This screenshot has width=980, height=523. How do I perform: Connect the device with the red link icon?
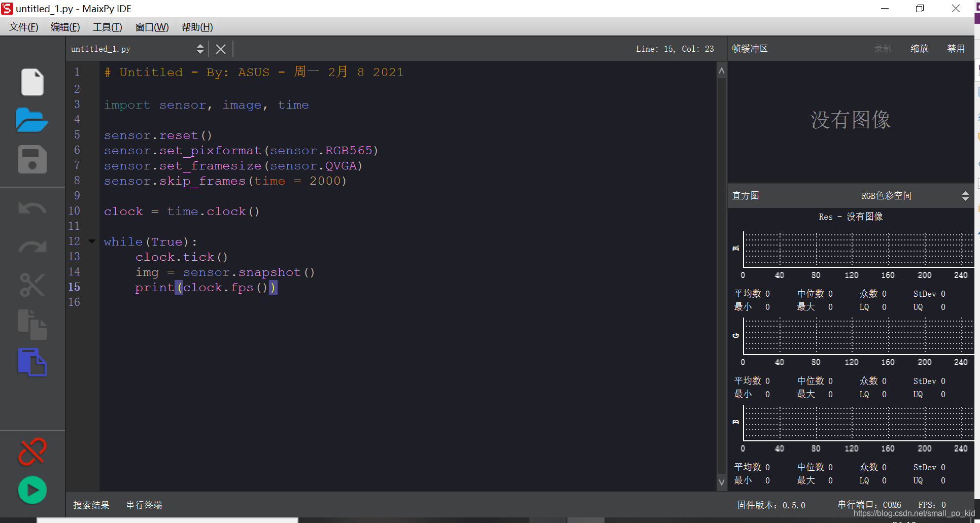pyautogui.click(x=32, y=451)
